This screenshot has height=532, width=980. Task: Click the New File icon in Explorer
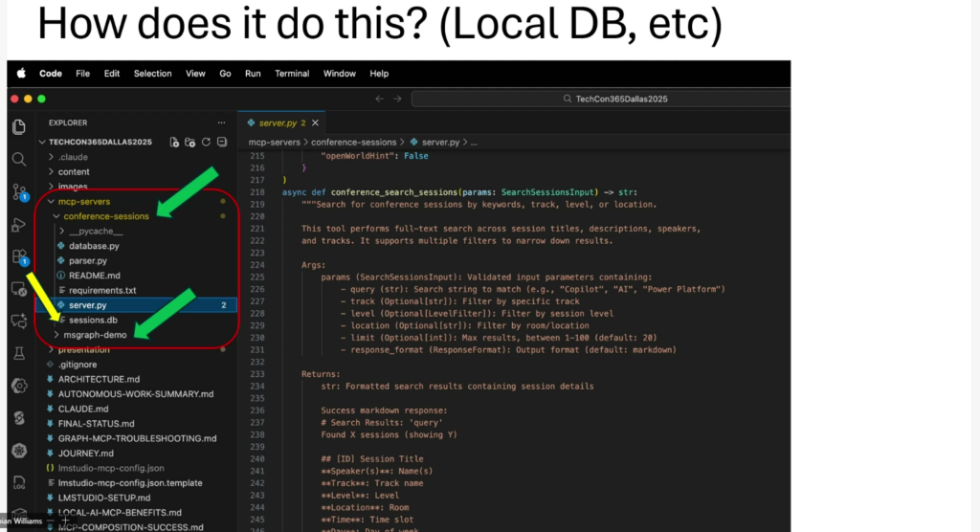pos(174,143)
